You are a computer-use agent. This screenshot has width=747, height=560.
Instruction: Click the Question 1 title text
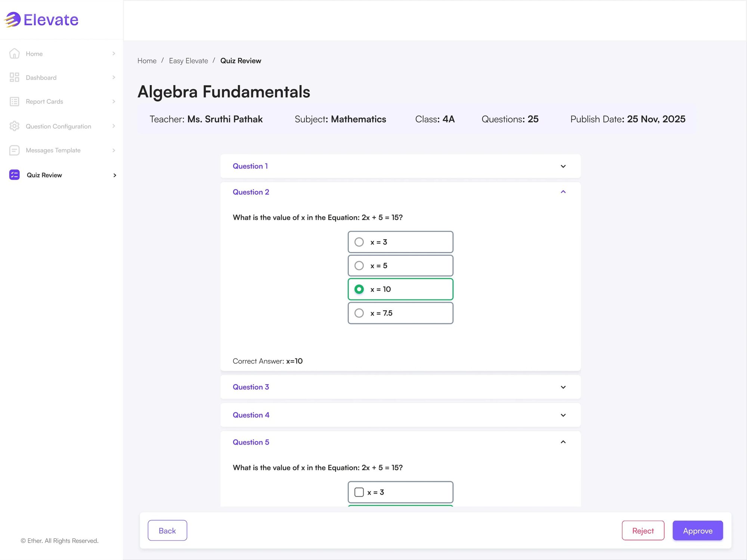250,166
